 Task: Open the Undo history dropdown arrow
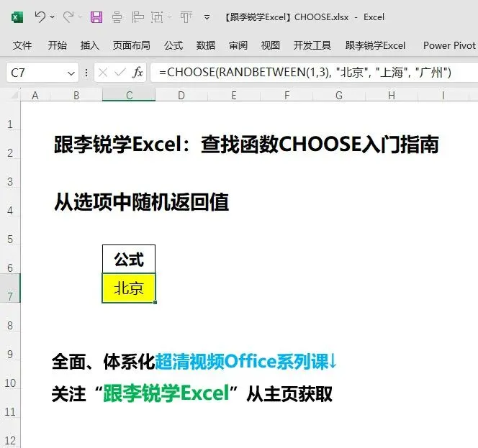click(53, 17)
